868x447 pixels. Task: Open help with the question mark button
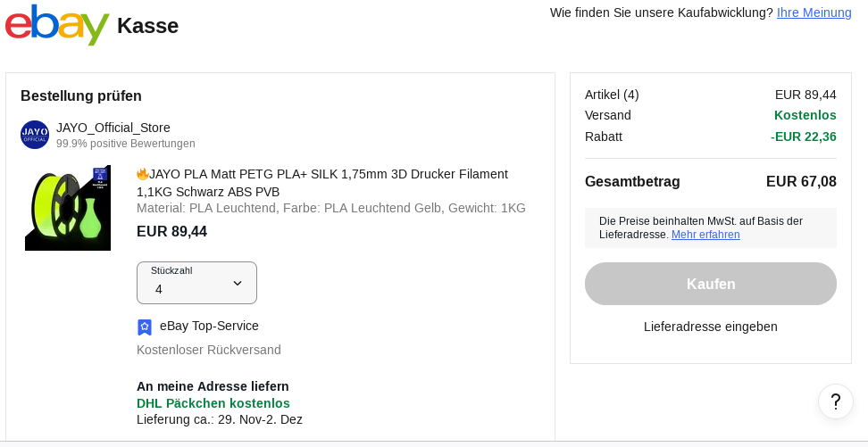(835, 401)
